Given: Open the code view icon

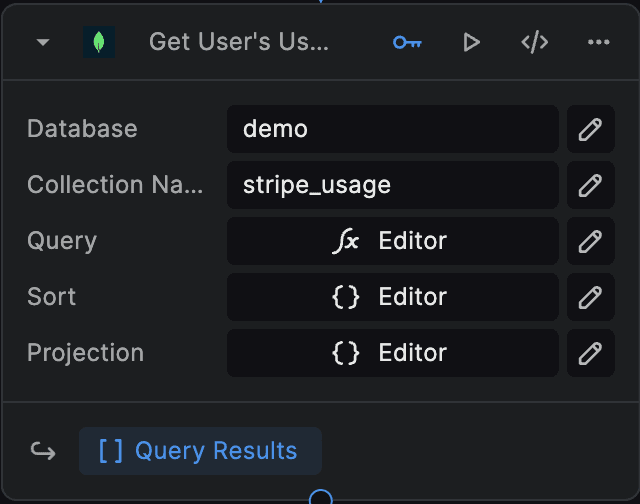Looking at the screenshot, I should 535,42.
